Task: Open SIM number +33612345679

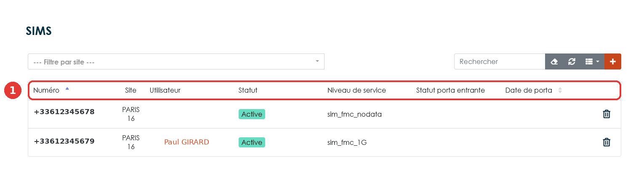Action: pos(64,141)
